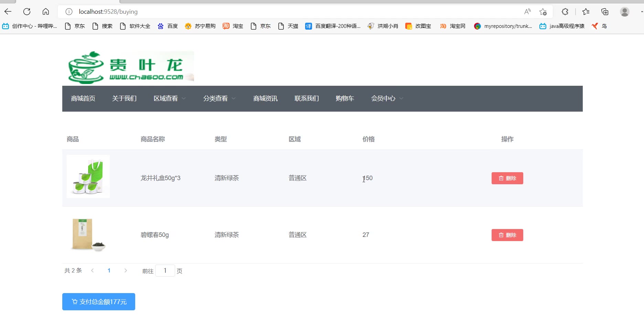Image resolution: width=644 pixels, height=332 pixels.
Task: Go to browser home page icon
Action: [x=46, y=12]
